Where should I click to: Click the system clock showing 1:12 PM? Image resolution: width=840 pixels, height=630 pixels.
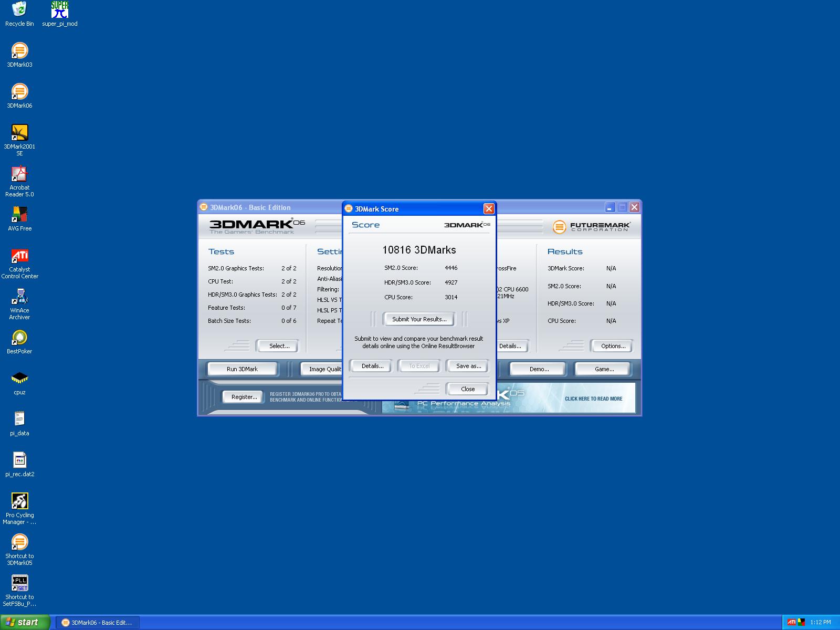[x=821, y=623]
